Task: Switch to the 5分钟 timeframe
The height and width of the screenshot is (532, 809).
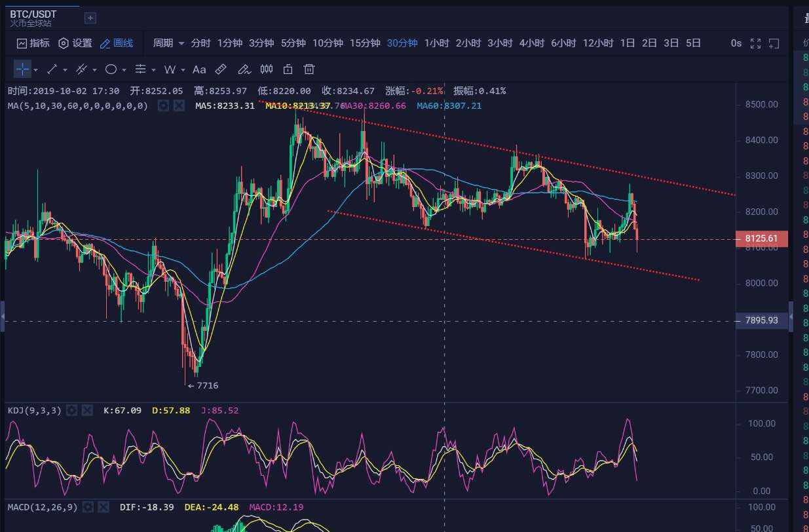Action: point(293,43)
